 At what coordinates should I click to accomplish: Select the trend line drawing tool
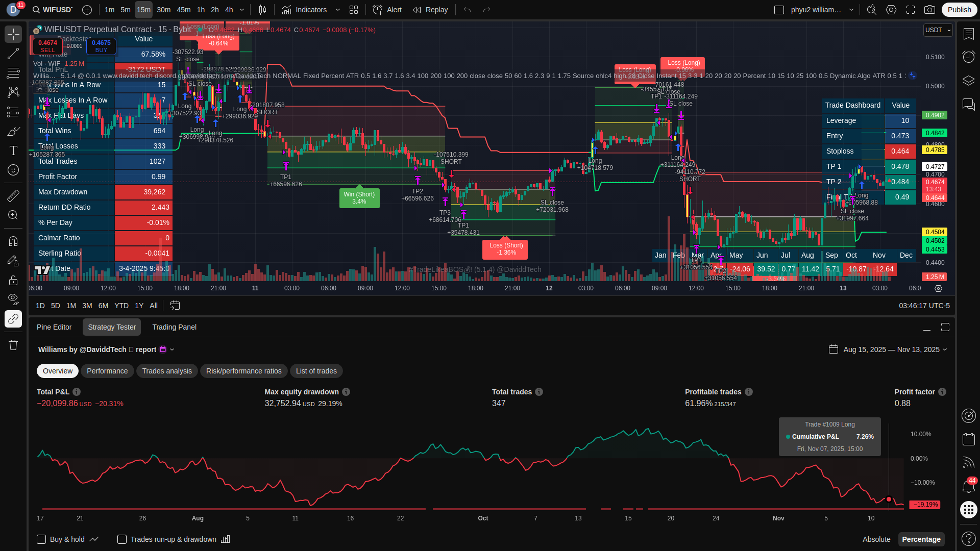[13, 54]
